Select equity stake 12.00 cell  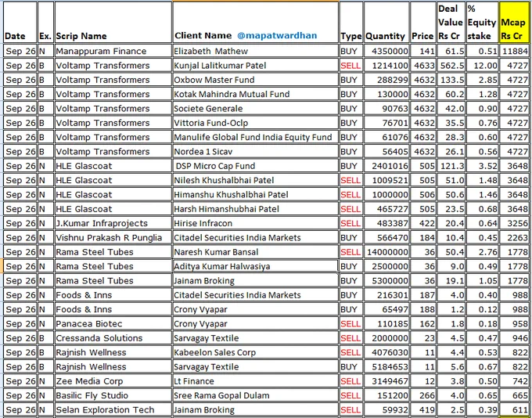coord(482,66)
